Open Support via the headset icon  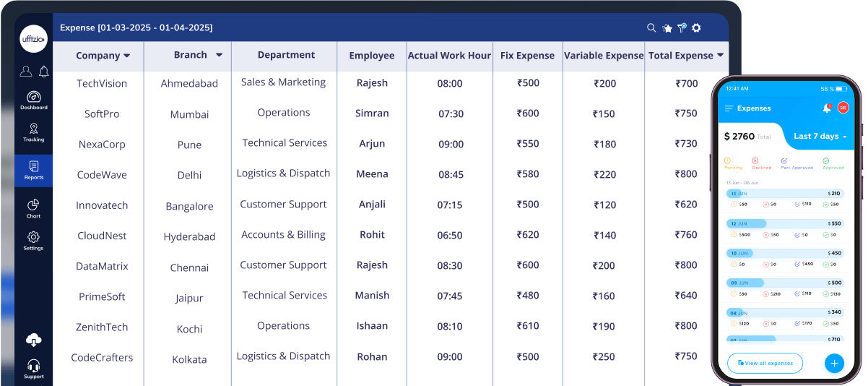click(x=33, y=368)
